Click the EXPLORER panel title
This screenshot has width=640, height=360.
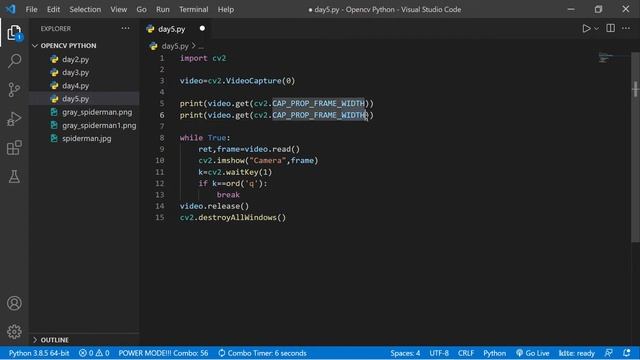coord(56,29)
